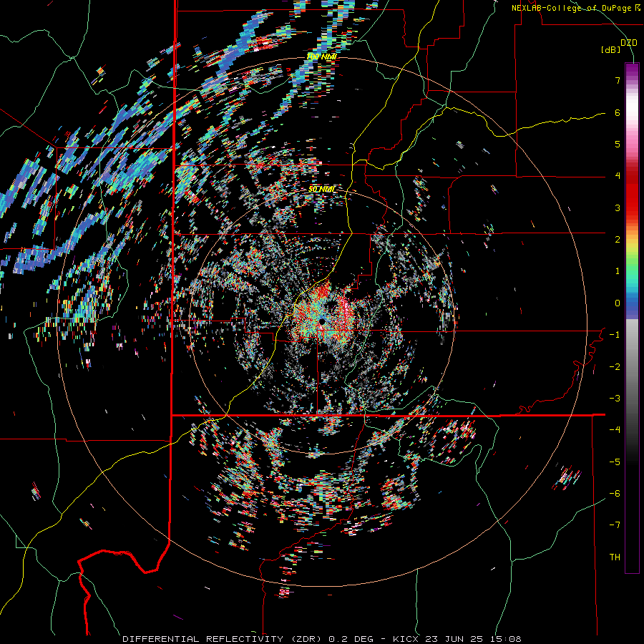Click the 1 dB scale tick label

click(x=618, y=271)
